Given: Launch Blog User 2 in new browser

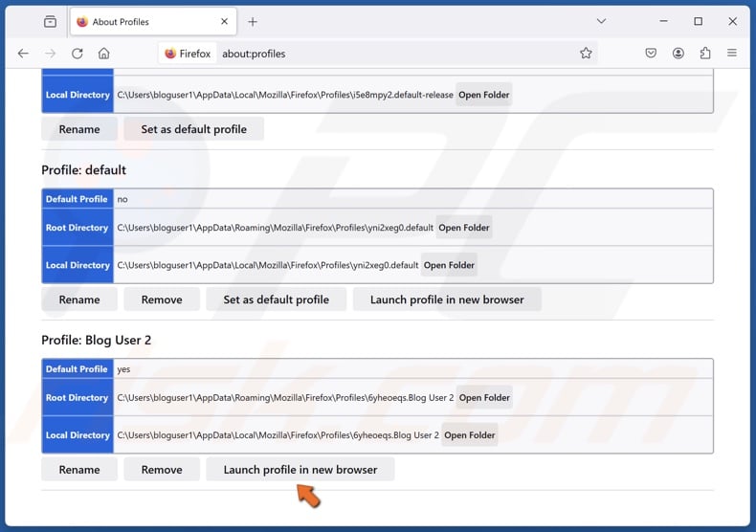Looking at the screenshot, I should [x=300, y=470].
